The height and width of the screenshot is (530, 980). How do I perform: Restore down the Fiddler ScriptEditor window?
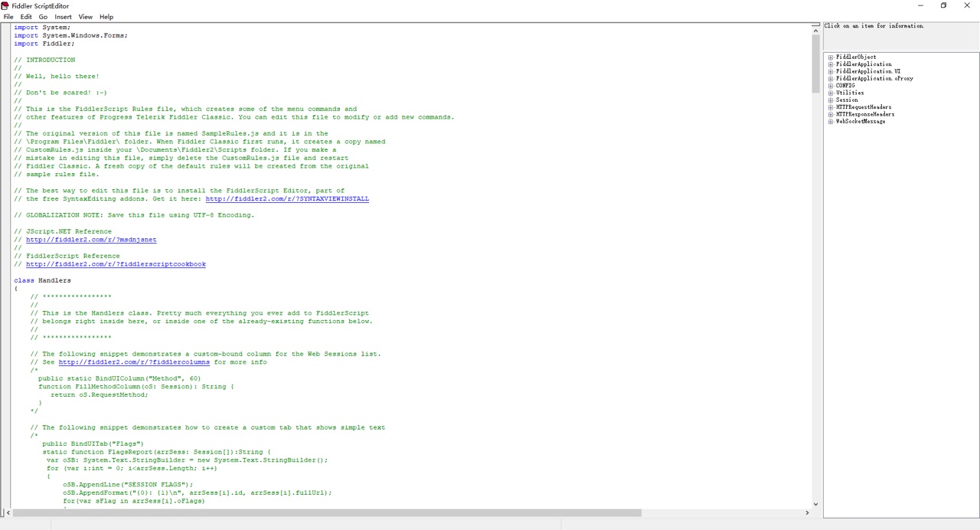click(943, 5)
